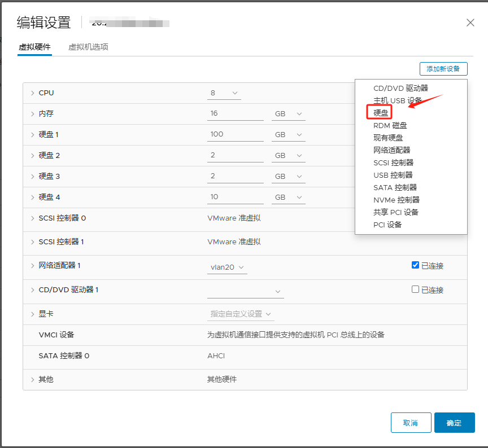This screenshot has height=448, width=488.
Task: Open the 内存 unit GB dropdown
Action: [289, 114]
